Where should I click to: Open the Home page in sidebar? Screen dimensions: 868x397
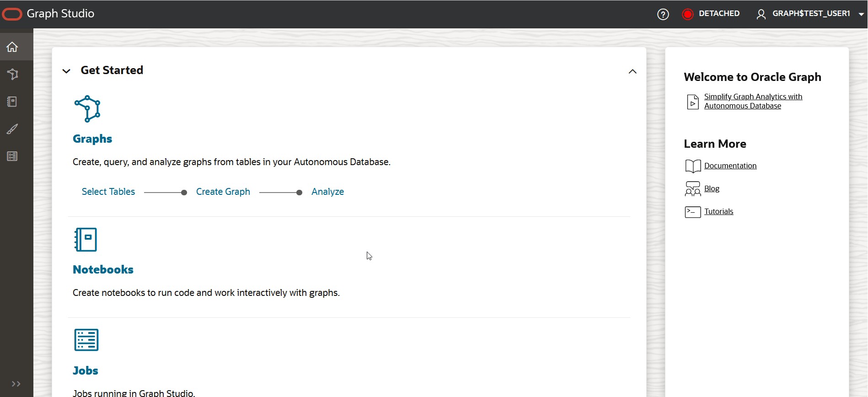click(12, 47)
